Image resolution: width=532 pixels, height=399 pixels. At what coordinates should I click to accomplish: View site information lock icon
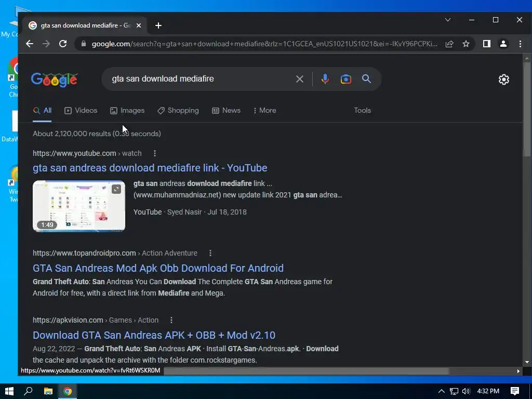coord(84,44)
